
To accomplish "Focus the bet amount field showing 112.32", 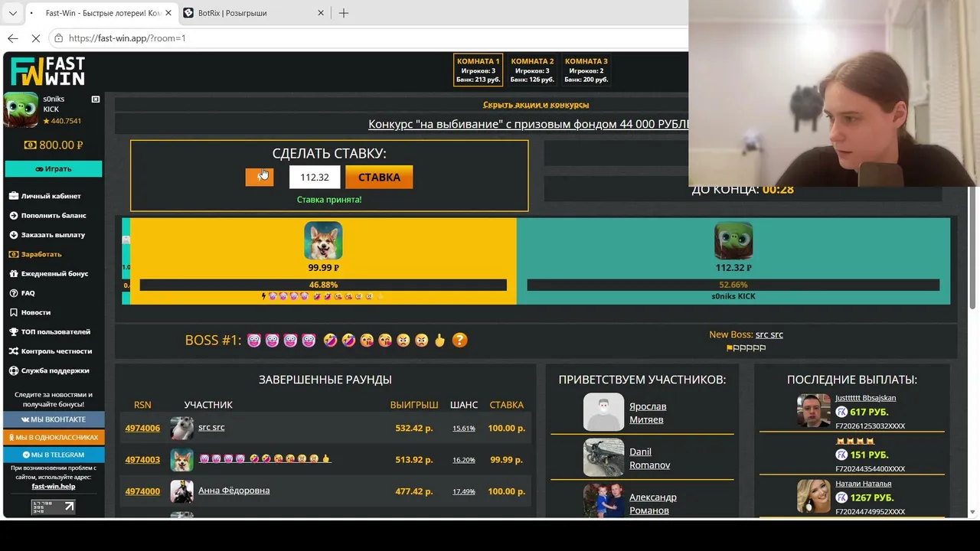I will [315, 177].
